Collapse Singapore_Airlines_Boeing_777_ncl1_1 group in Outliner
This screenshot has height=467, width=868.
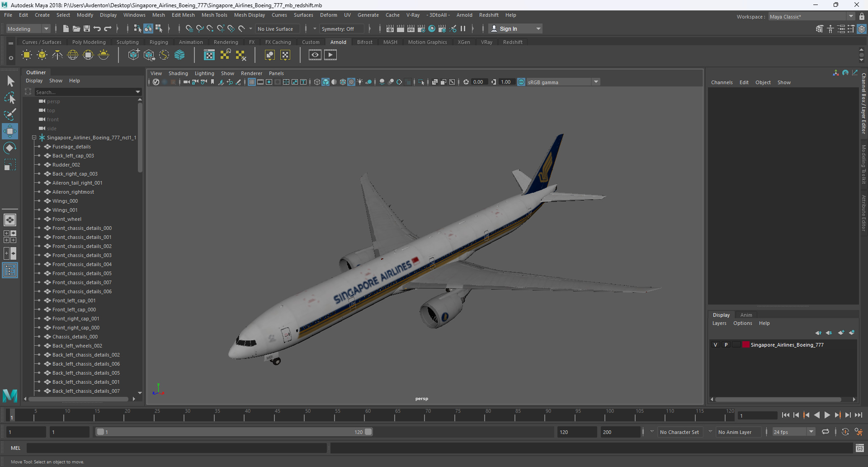pos(34,138)
